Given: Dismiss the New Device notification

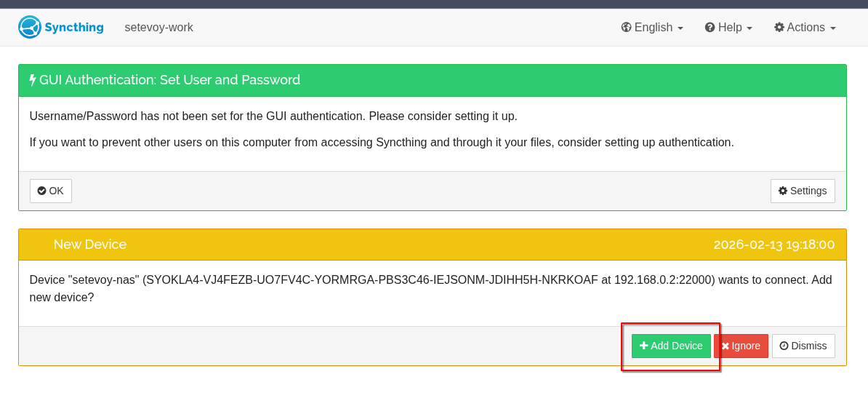Looking at the screenshot, I should click(x=803, y=346).
